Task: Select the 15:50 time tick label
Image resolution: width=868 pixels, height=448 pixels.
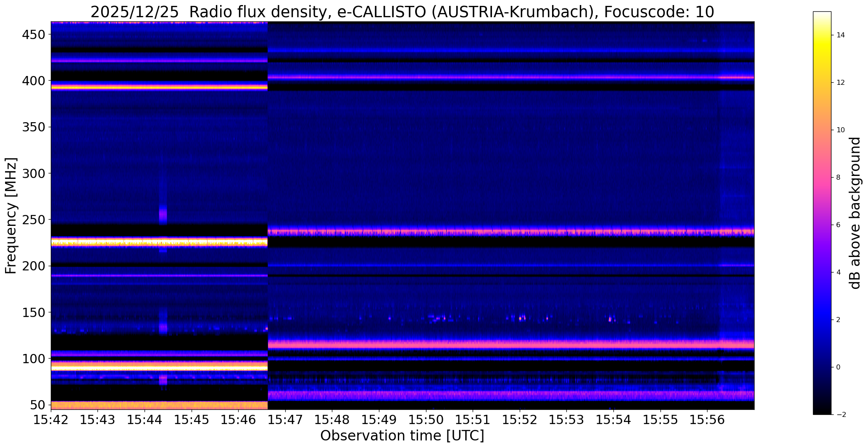Action: tap(426, 420)
